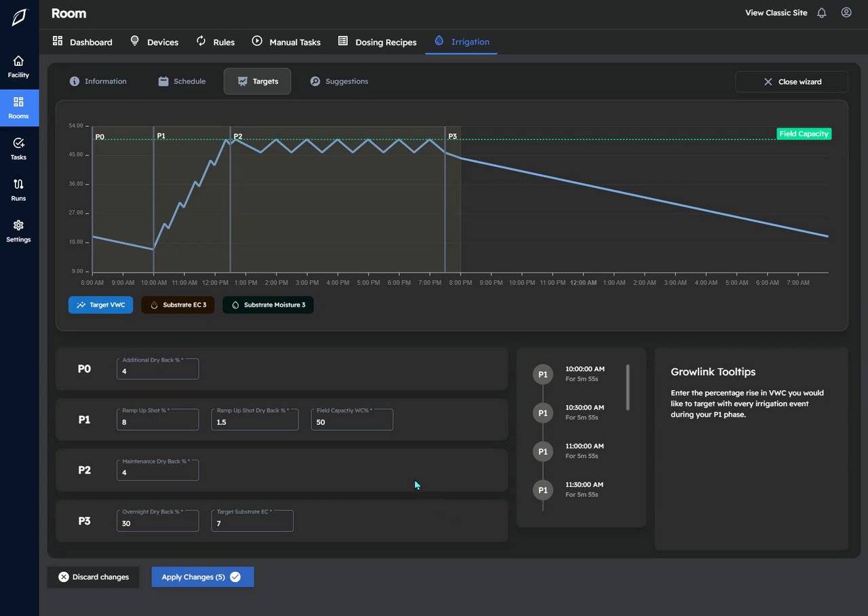This screenshot has width=868, height=616.
Task: Click the View Classic Site link
Action: click(x=776, y=13)
